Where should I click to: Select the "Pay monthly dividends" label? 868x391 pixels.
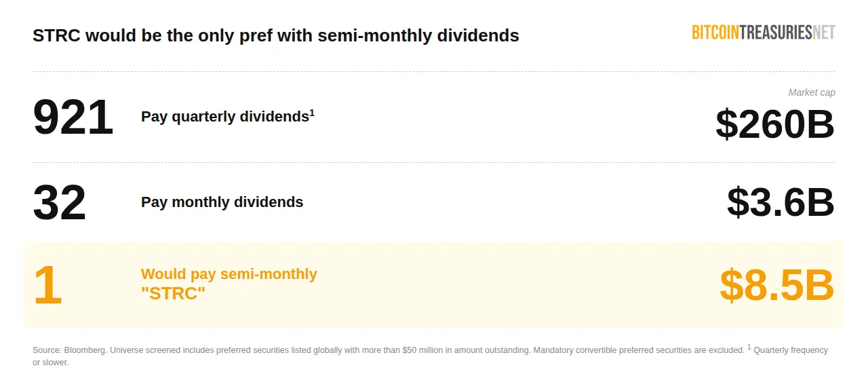(222, 202)
